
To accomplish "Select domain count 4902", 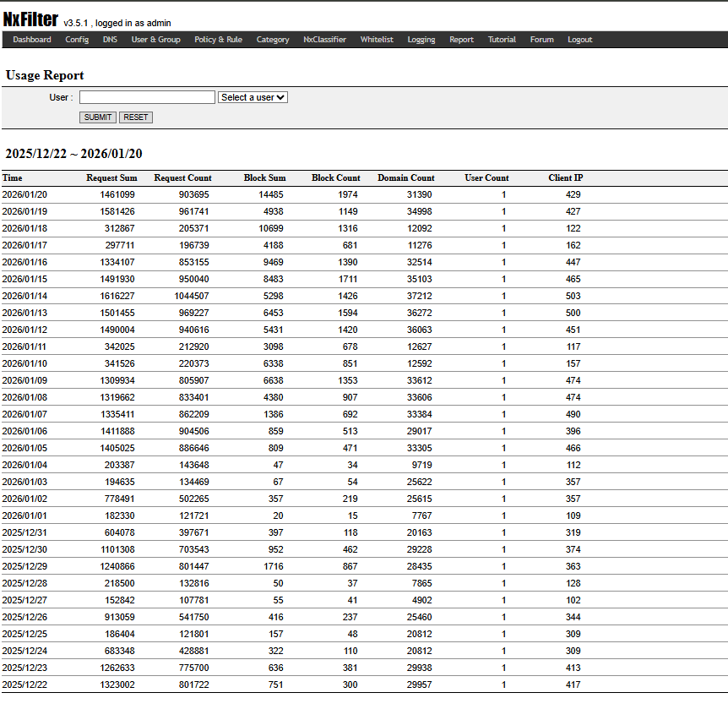I will coord(421,600).
